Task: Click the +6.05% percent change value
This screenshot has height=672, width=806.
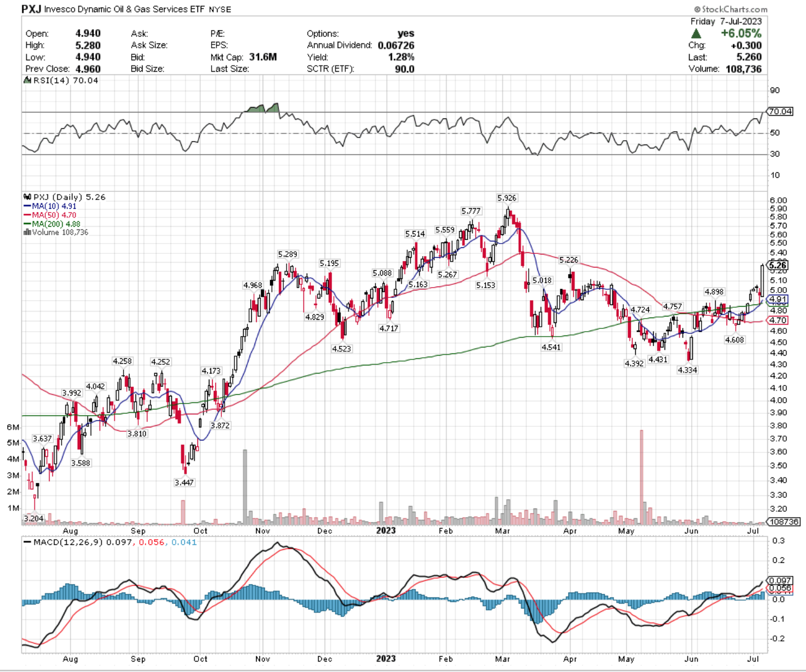Action: [x=741, y=33]
